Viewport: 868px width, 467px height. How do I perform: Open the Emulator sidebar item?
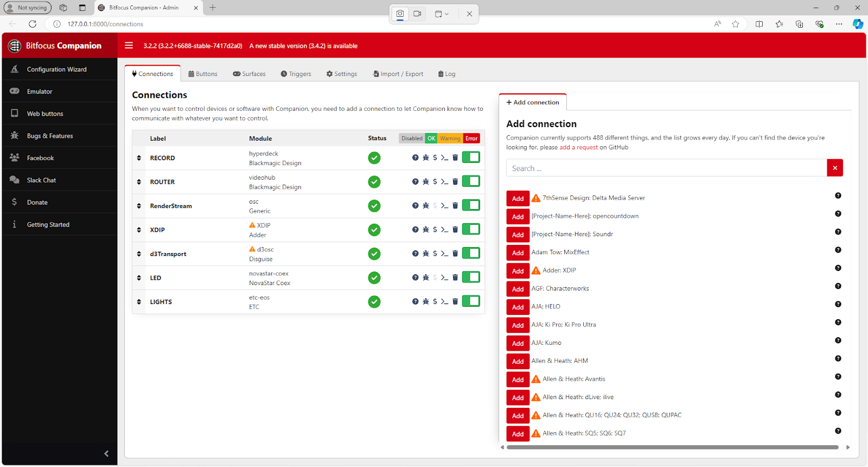coord(60,91)
